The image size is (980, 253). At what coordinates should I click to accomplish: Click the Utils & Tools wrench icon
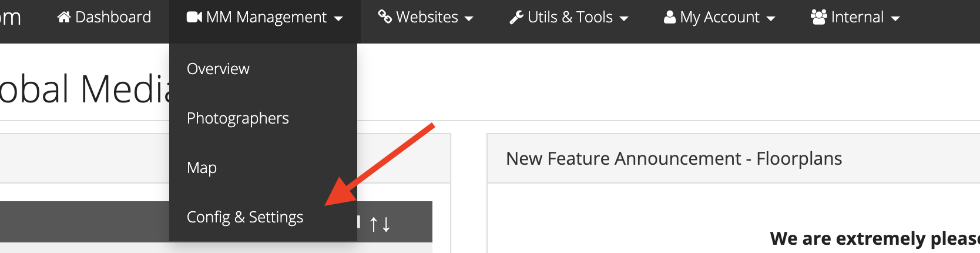coord(516,17)
